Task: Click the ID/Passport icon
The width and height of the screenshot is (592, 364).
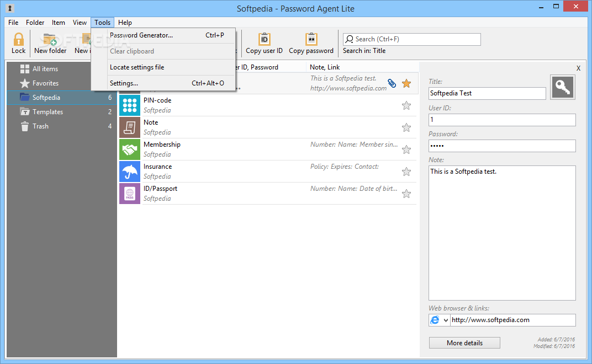Action: tap(129, 194)
